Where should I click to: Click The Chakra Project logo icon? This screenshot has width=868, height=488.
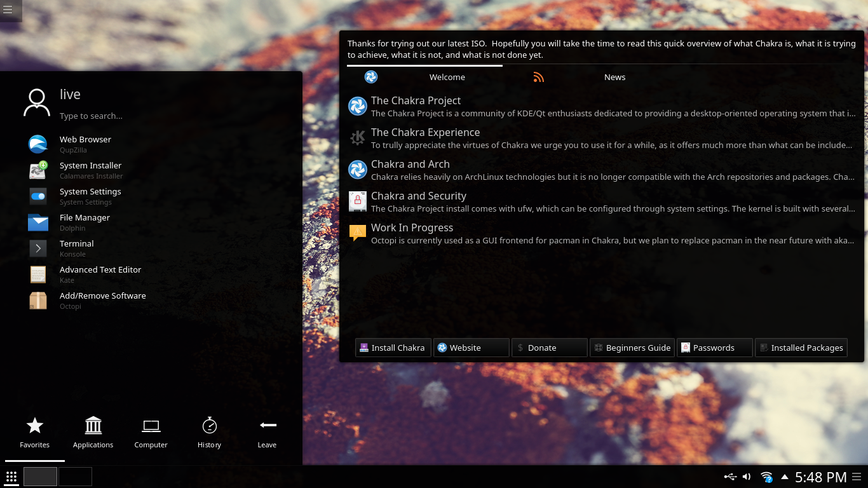point(358,106)
